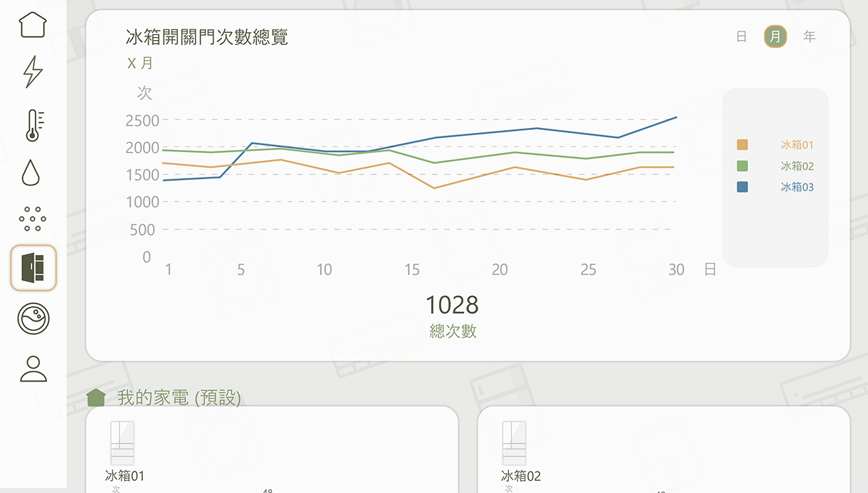
Task: Click the refrigerator door icon in sidebar
Action: [x=33, y=267]
